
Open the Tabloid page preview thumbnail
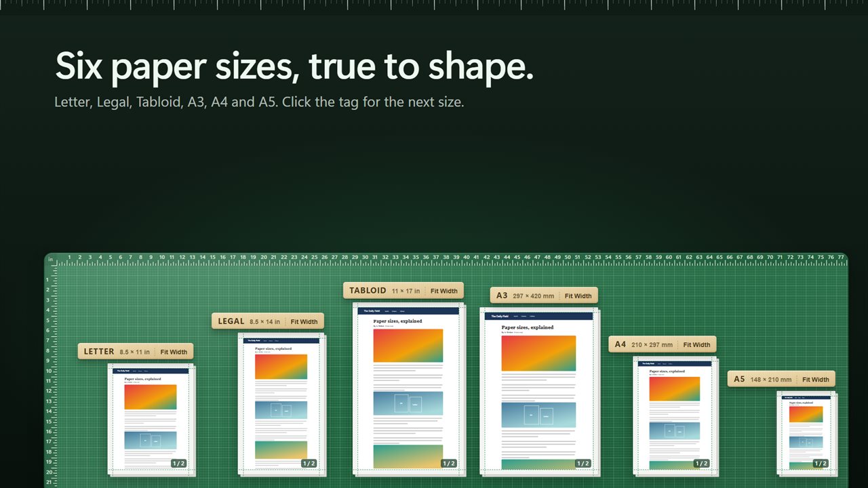(408, 388)
